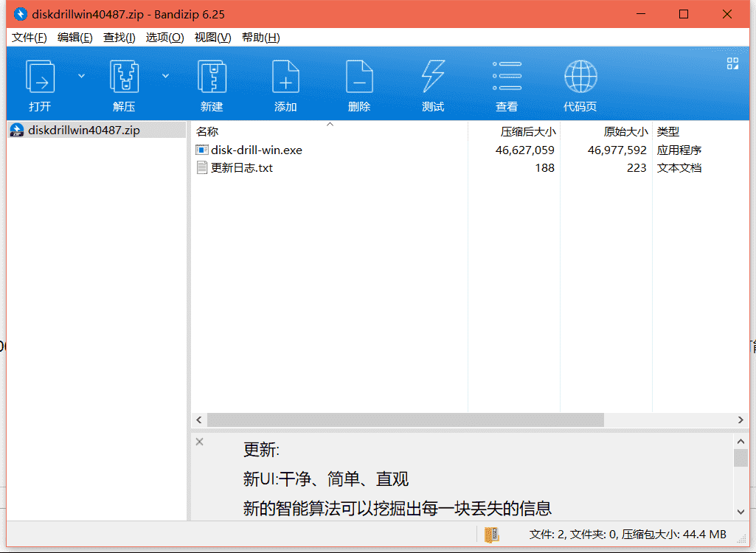Close the comment preview pane

coord(200,442)
